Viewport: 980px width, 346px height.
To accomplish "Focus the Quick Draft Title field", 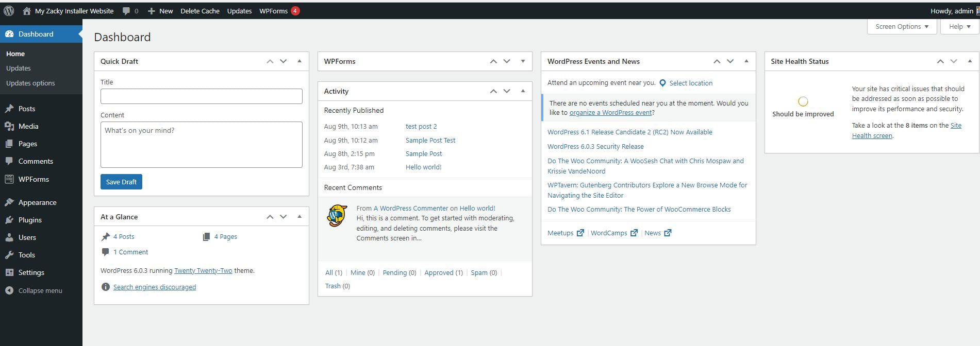I will [202, 96].
